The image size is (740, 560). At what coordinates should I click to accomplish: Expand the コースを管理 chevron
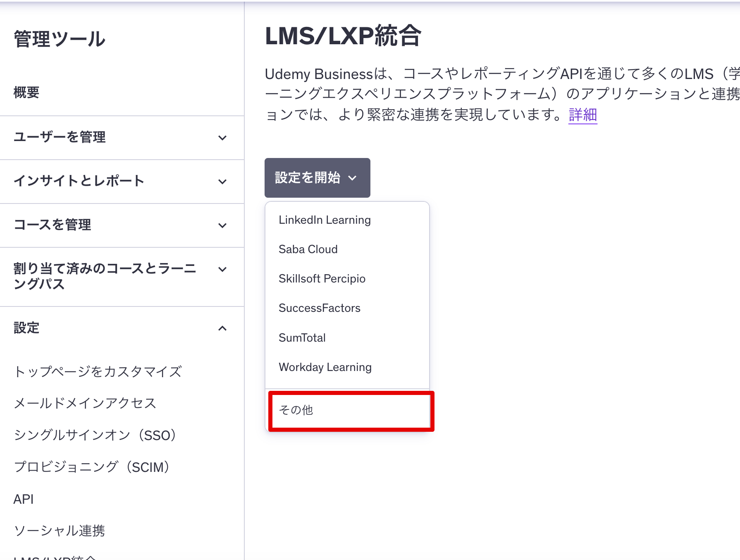pyautogui.click(x=222, y=225)
